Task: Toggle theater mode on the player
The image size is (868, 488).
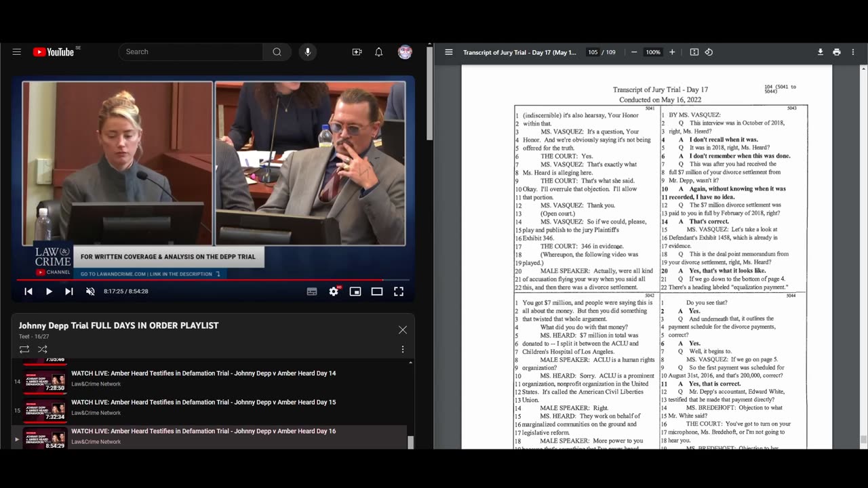Action: [377, 291]
